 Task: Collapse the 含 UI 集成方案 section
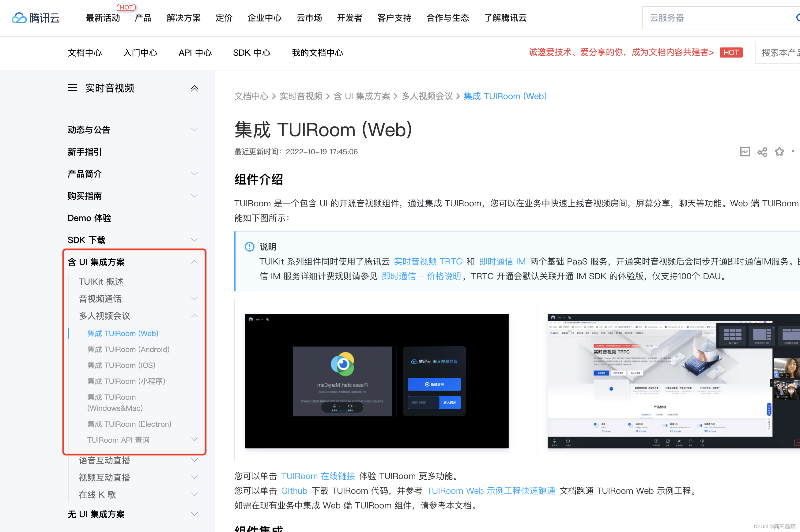(x=194, y=262)
